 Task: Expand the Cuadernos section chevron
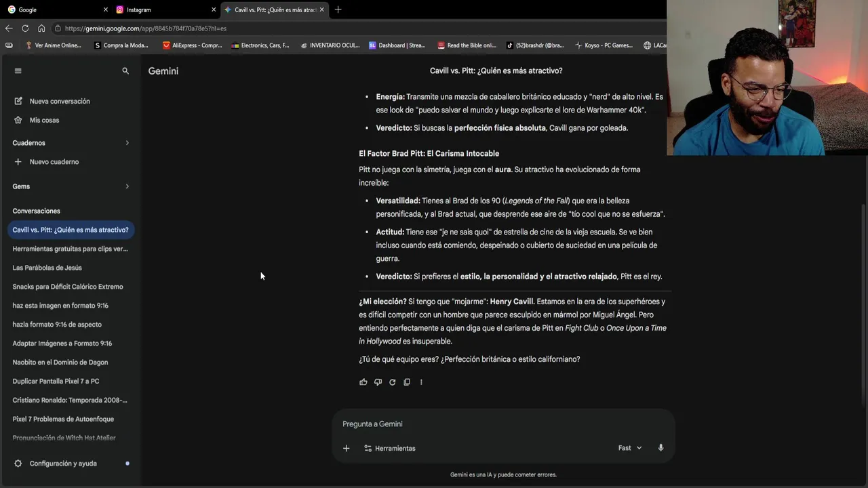coord(127,143)
